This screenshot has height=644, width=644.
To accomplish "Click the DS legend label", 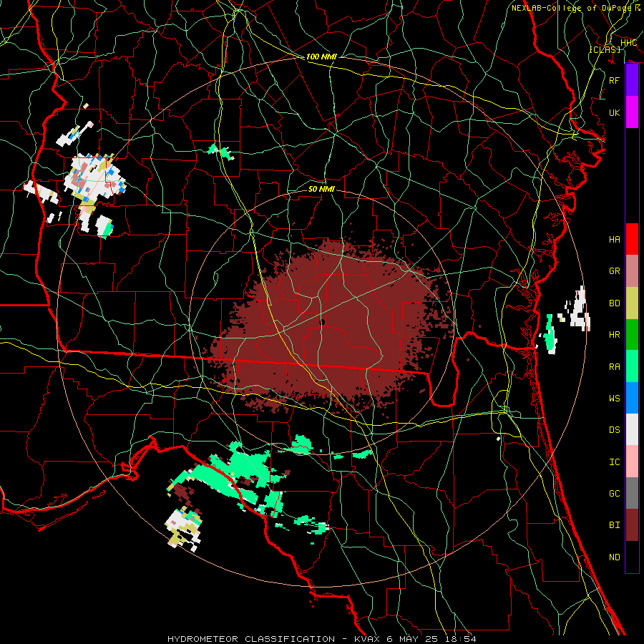I will pyautogui.click(x=614, y=429).
